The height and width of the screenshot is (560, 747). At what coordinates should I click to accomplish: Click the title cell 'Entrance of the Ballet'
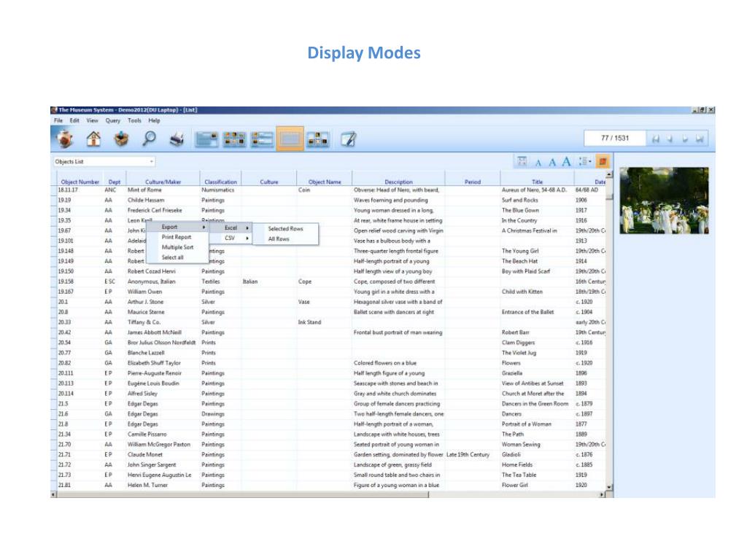(x=527, y=312)
